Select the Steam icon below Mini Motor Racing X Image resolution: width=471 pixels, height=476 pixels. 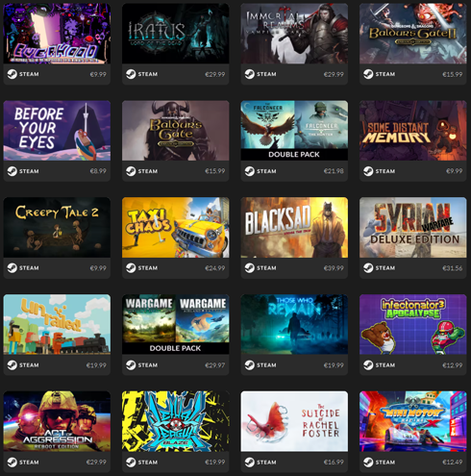click(x=368, y=463)
